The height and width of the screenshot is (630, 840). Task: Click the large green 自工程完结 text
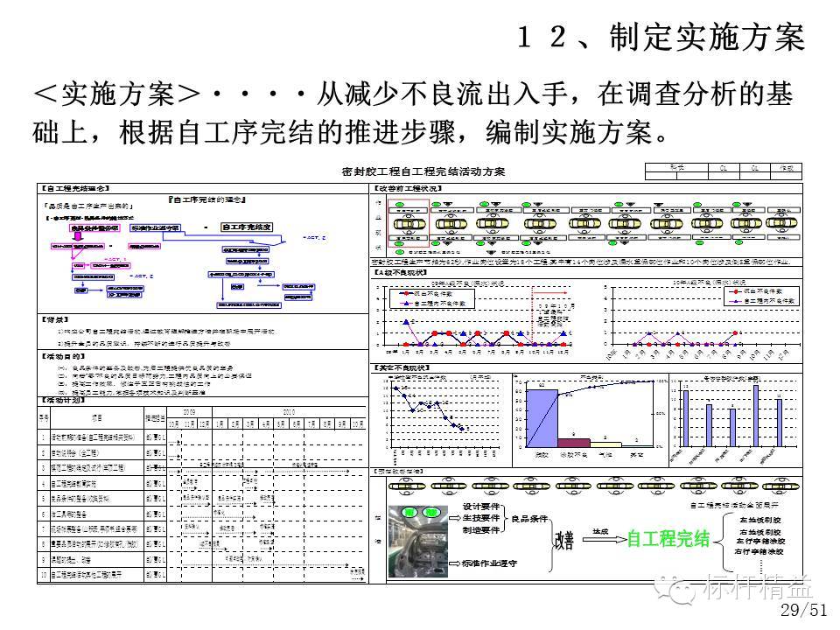[668, 539]
